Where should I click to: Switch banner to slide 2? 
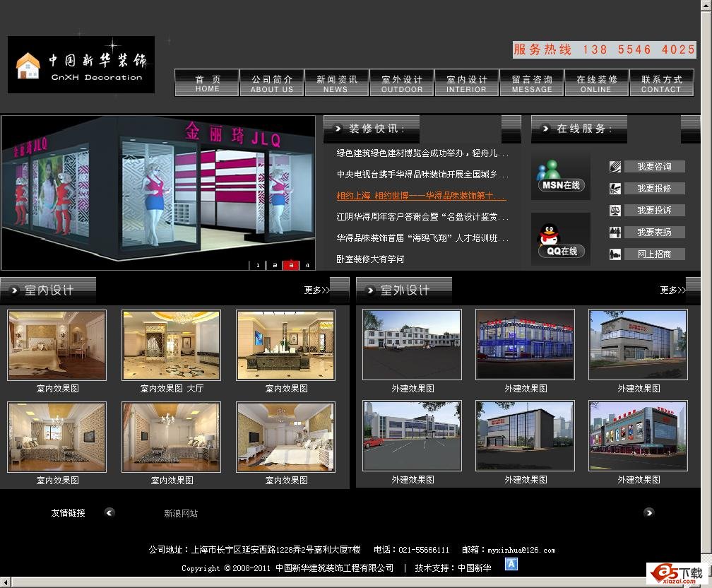(x=275, y=265)
